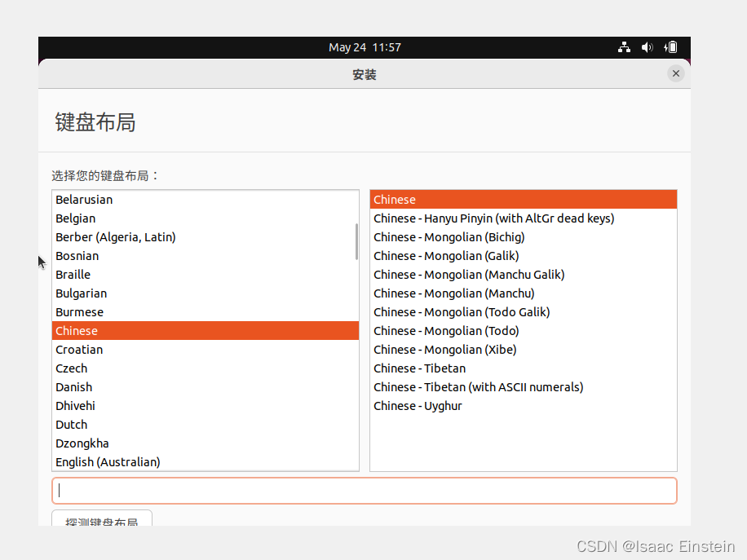This screenshot has width=747, height=560.
Task: Choose Burmese from the list
Action: click(x=206, y=312)
